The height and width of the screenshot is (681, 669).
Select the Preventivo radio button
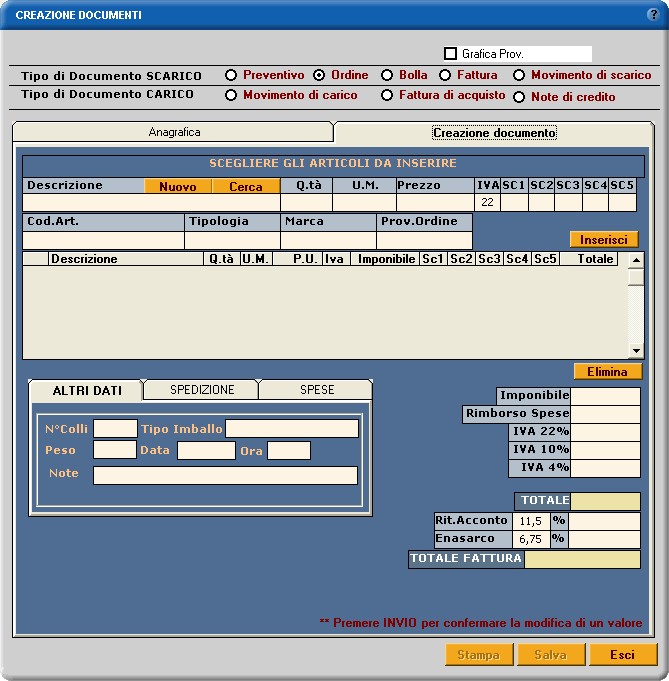231,75
